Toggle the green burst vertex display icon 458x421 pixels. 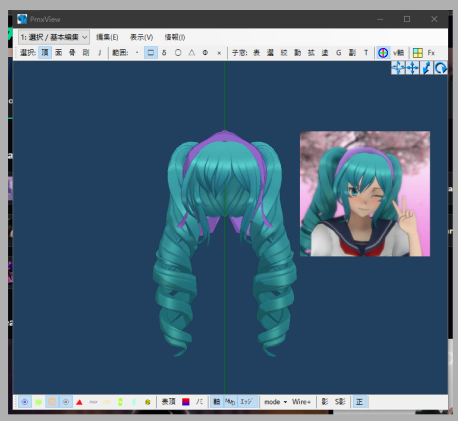(38, 402)
